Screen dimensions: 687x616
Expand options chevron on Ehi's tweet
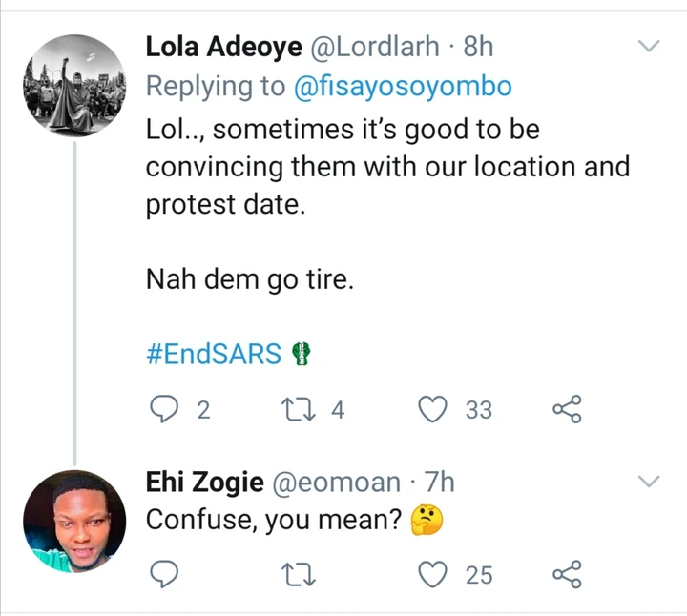tap(649, 482)
